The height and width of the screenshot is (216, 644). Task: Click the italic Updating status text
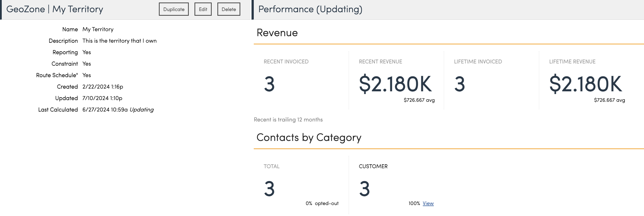coord(141,110)
